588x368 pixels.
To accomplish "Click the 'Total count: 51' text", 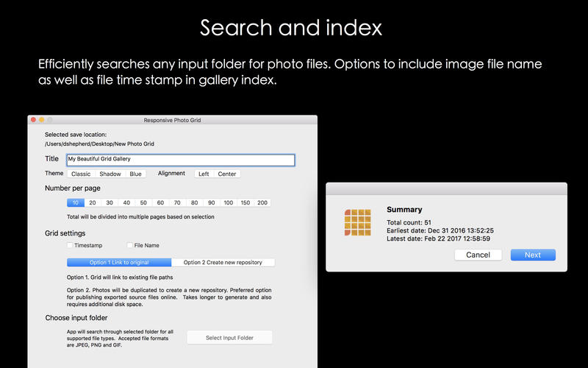I will point(409,222).
